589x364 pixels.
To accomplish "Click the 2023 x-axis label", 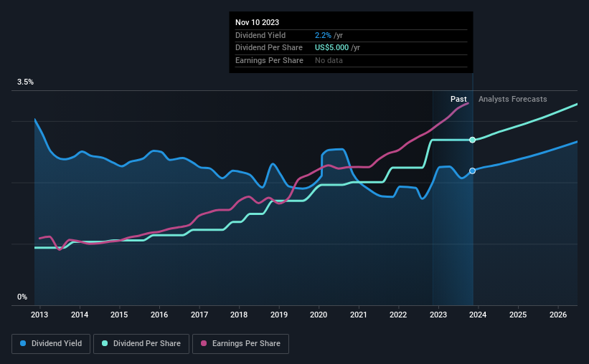I will (438, 315).
